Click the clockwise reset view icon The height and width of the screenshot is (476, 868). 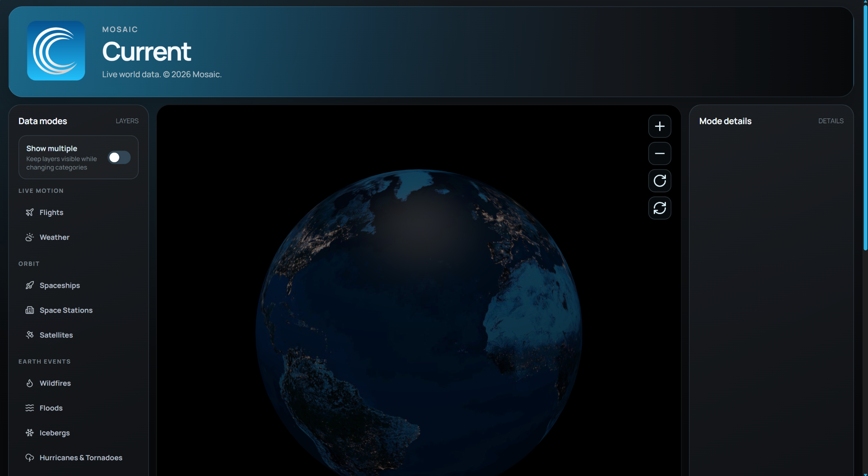660,181
